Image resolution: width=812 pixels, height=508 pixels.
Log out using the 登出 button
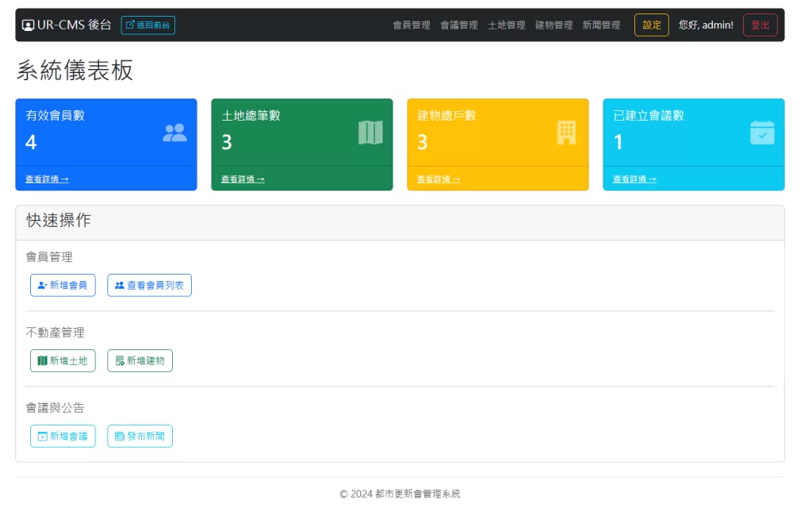pos(760,25)
